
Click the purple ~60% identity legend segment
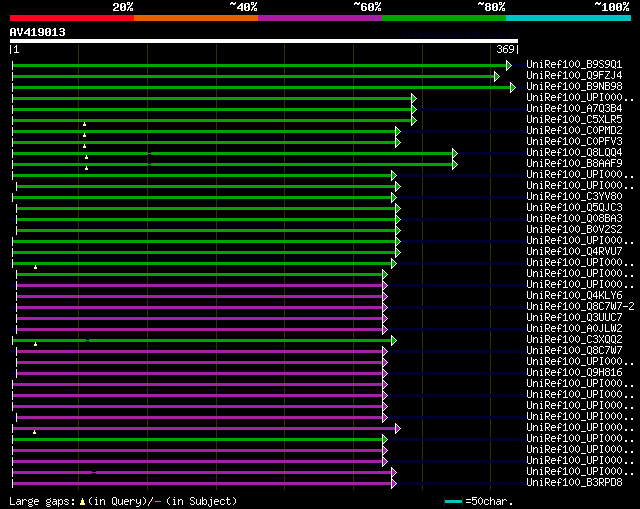320,18
